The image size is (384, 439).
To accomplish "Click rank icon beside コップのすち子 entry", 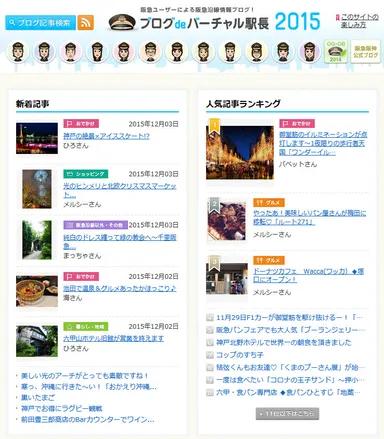I will tap(210, 355).
